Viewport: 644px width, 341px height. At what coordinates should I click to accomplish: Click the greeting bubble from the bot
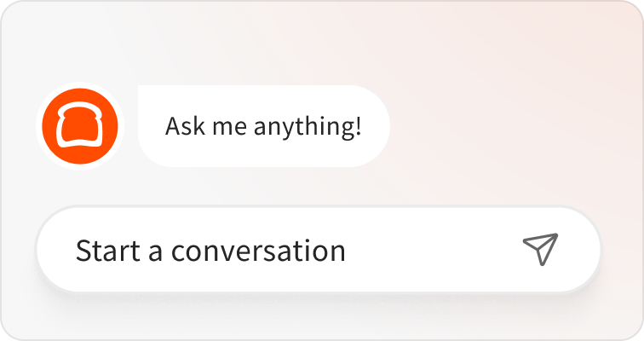tap(263, 126)
